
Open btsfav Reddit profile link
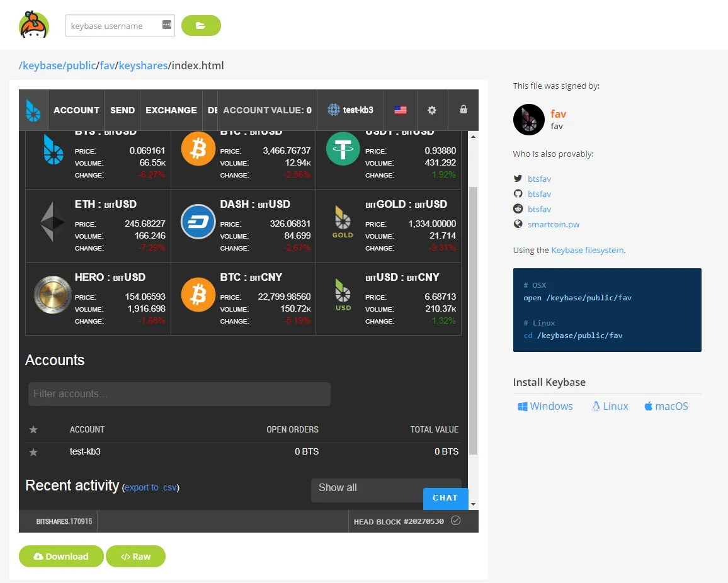539,209
